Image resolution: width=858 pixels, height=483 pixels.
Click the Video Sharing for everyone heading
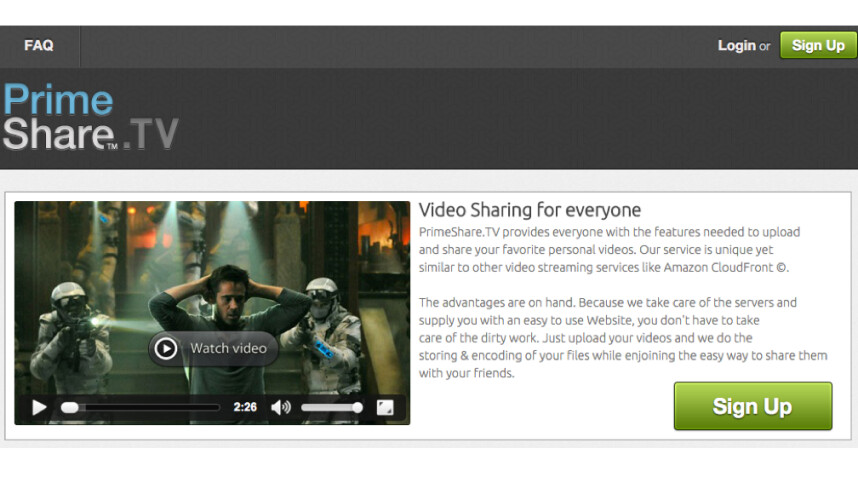click(530, 210)
